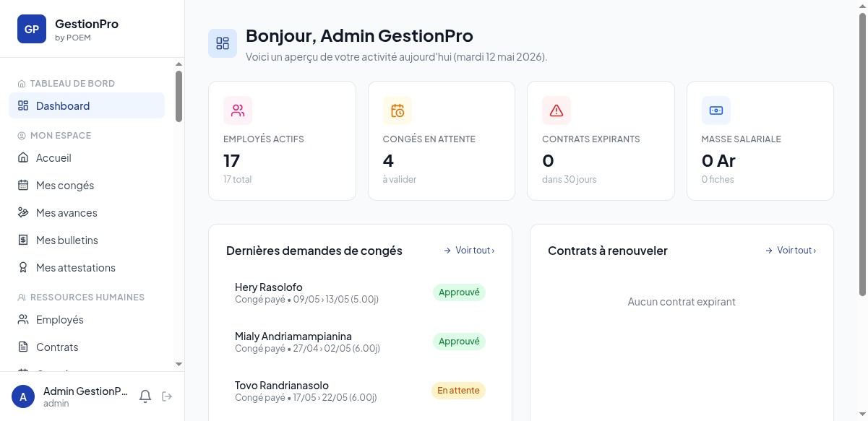Open Hery Rasolofo leave request
The image size is (868, 421).
click(x=360, y=292)
